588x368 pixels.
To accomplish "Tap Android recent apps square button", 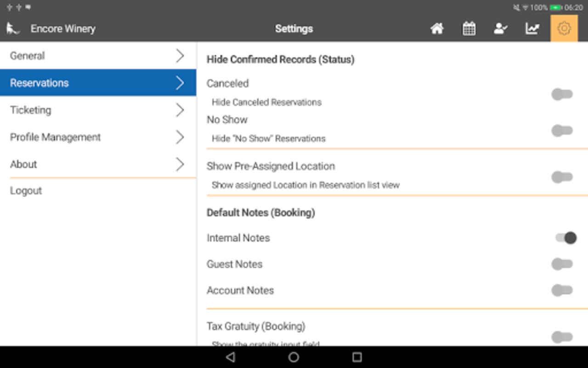I will (357, 357).
